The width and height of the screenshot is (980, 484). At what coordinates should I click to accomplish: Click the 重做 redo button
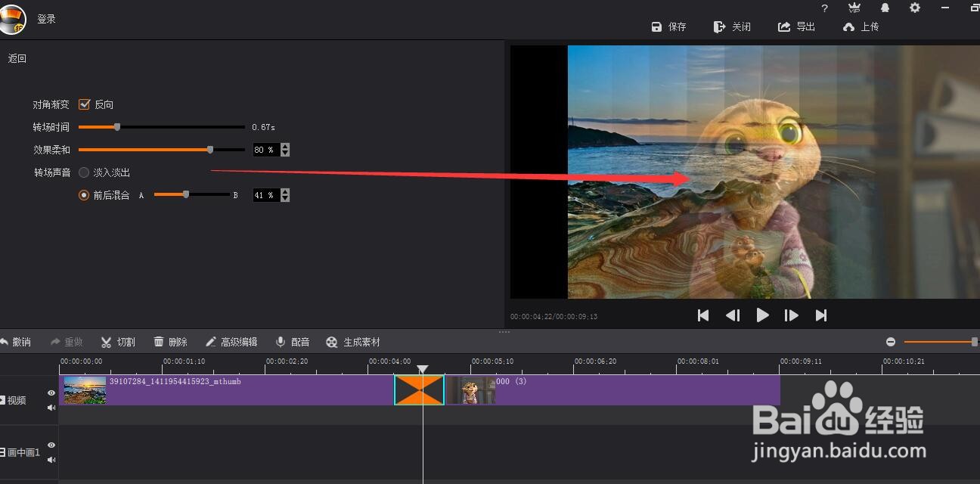(x=67, y=342)
